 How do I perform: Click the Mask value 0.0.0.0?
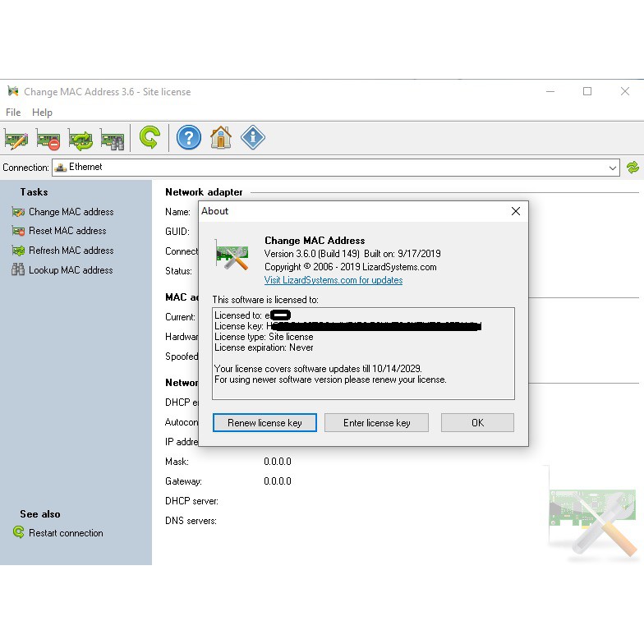278,462
